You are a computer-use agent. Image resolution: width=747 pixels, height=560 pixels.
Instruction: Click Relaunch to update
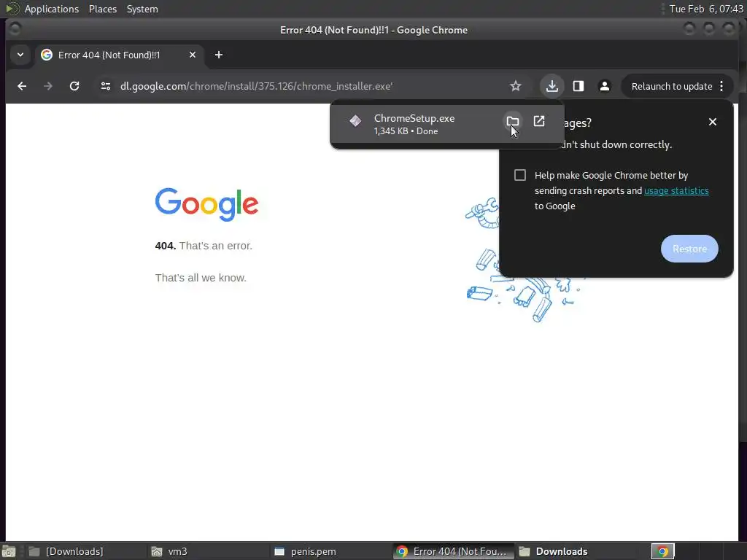coord(672,87)
